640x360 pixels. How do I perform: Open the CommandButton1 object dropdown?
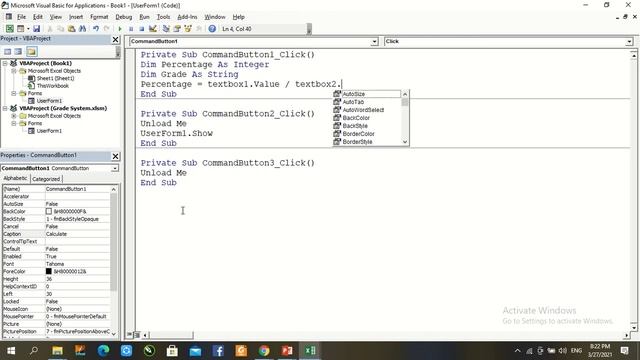pos(374,42)
